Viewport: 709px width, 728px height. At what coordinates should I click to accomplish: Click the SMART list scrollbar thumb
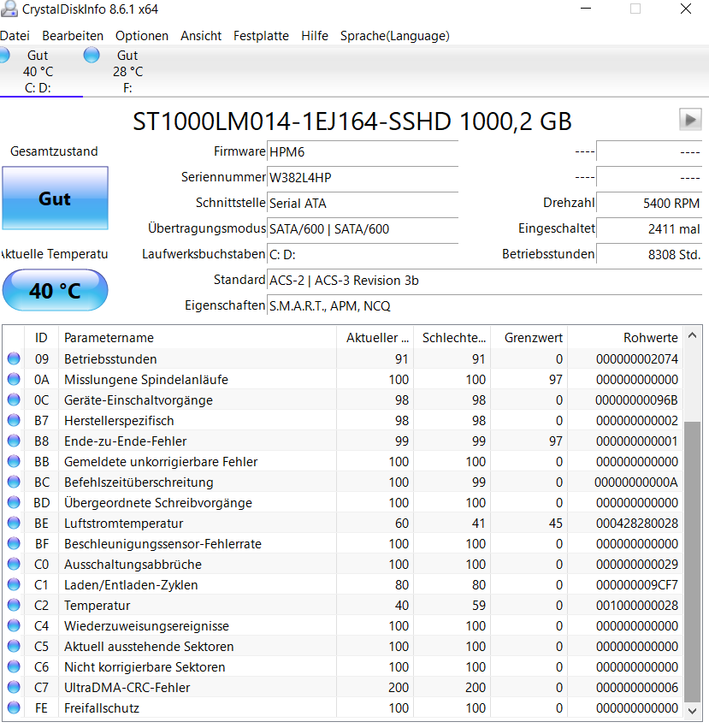(692, 562)
